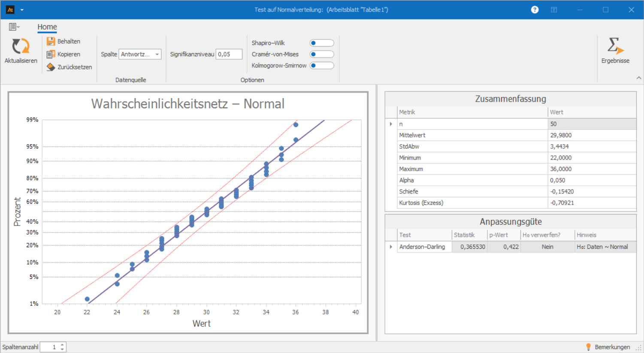Click the help question mark icon
This screenshot has width=644, height=353.
click(x=535, y=9)
